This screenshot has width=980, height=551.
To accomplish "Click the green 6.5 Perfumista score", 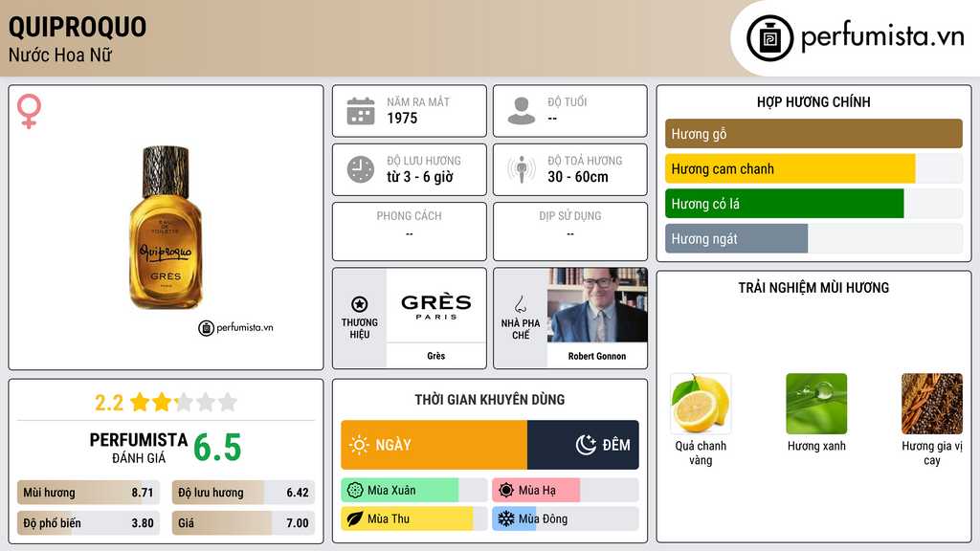I will coord(217,448).
